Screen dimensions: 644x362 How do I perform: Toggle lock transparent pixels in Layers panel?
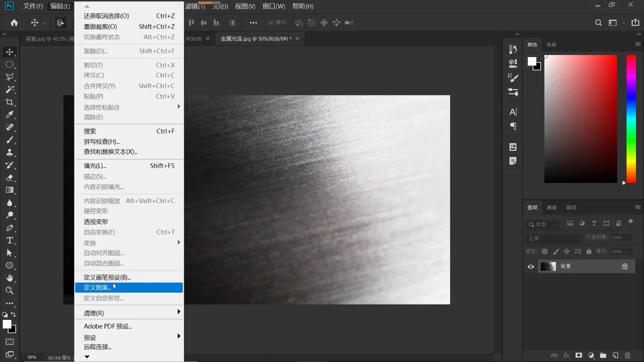[545, 251]
